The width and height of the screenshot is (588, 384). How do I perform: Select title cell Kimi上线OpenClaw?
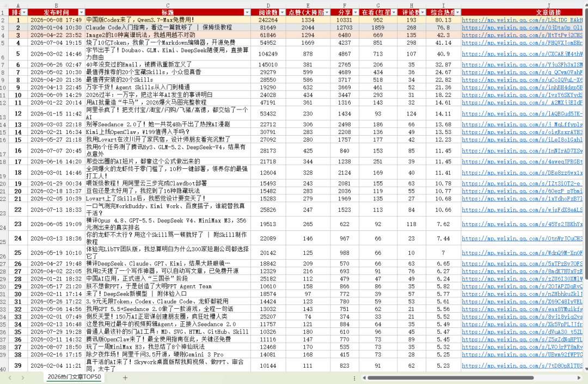click(x=168, y=132)
